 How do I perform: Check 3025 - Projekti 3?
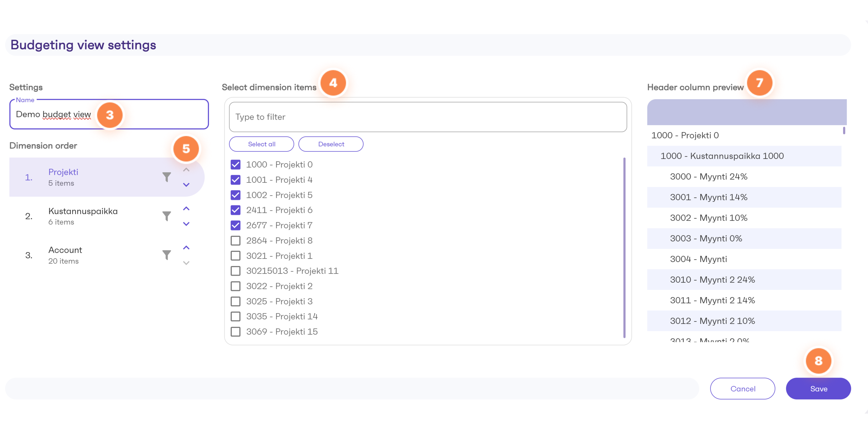[x=236, y=301]
